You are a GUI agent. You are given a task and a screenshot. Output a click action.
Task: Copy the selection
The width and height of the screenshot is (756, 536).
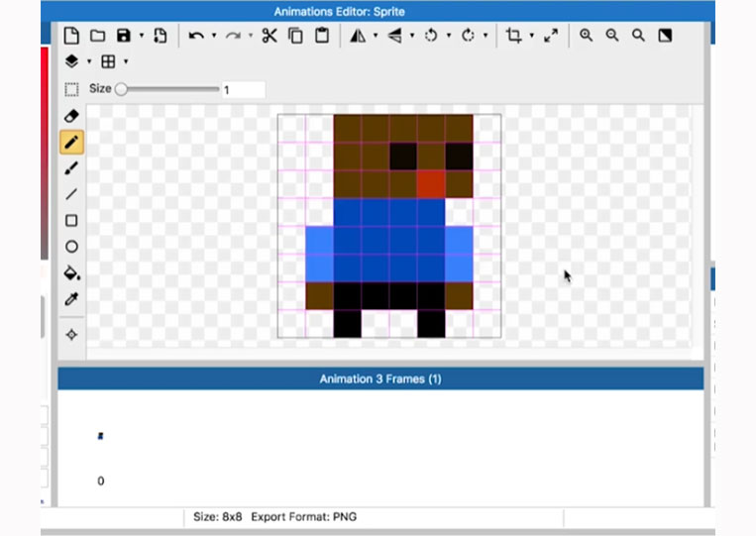click(x=295, y=36)
